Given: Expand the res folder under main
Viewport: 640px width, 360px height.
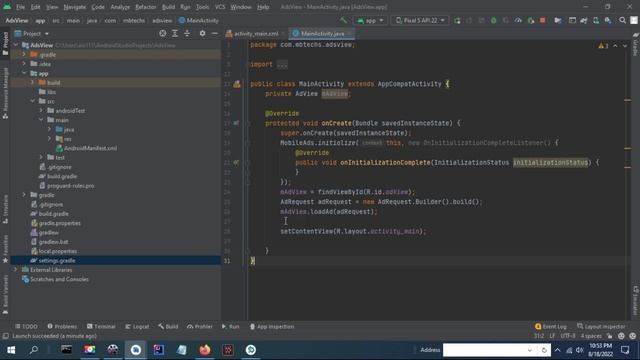Looking at the screenshot, I should click(50, 139).
